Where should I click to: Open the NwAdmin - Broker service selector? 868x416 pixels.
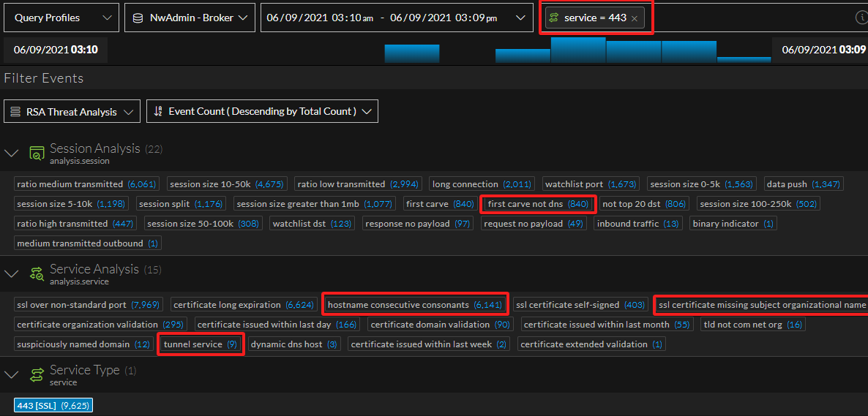click(x=190, y=18)
